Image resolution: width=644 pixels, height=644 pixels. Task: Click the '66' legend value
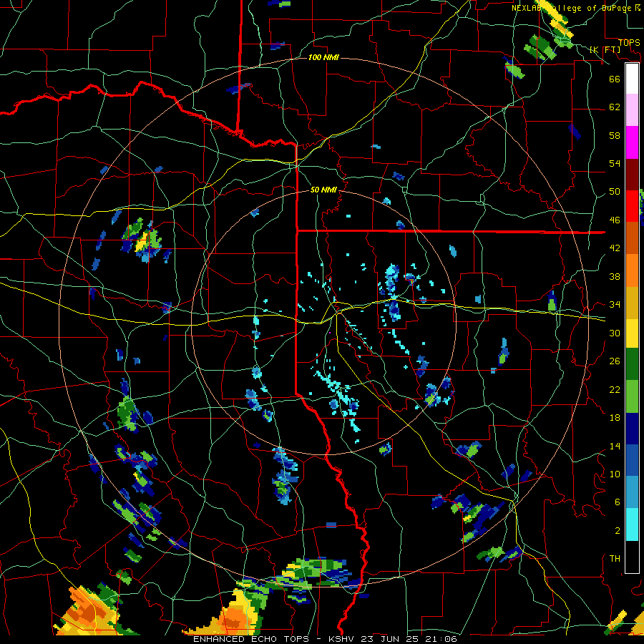click(615, 79)
